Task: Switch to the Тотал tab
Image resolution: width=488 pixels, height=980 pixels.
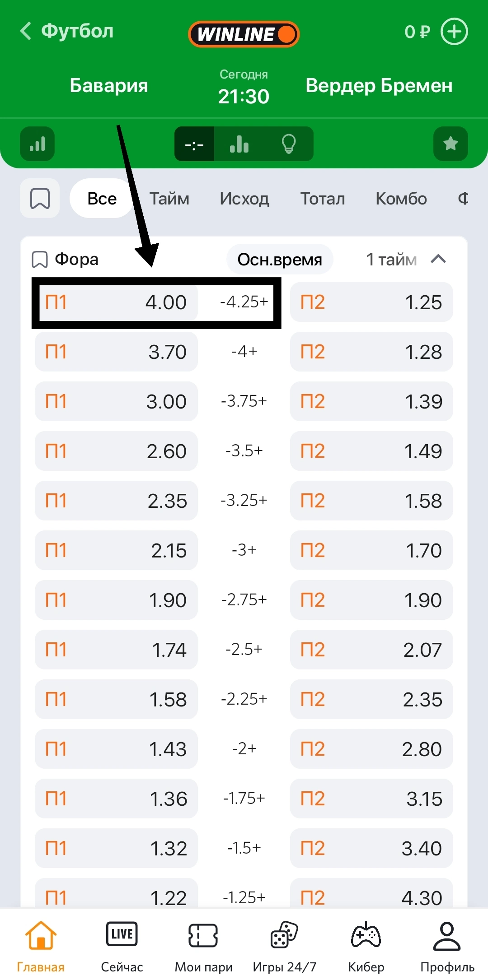Action: [x=323, y=199]
